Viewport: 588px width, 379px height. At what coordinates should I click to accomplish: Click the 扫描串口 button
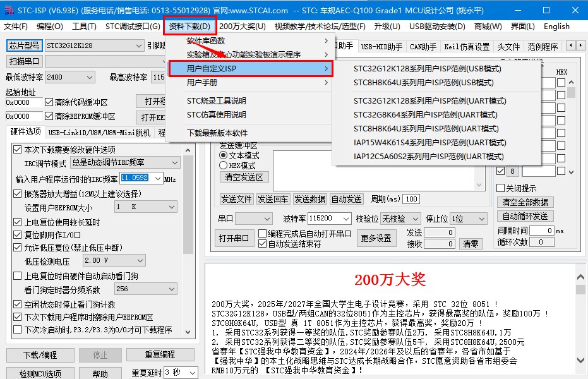pyautogui.click(x=25, y=61)
